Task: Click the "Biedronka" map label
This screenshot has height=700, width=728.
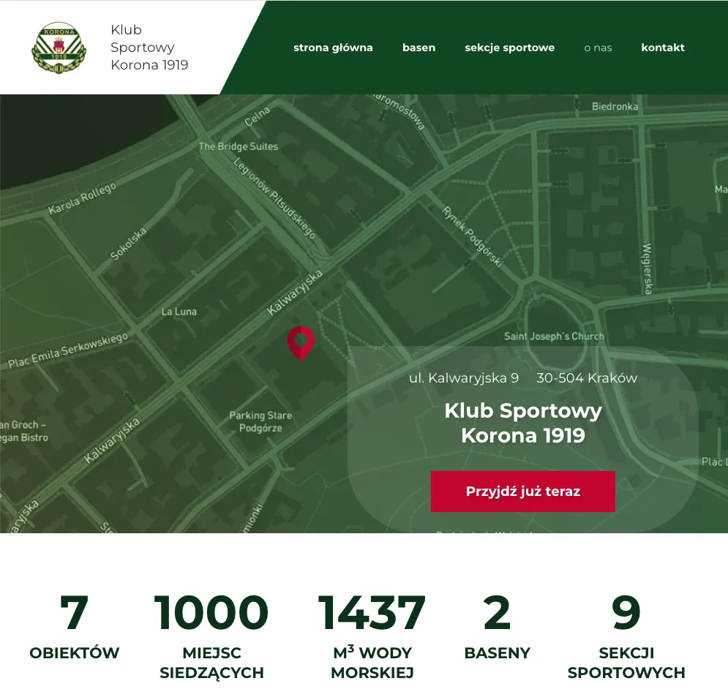Action: pyautogui.click(x=616, y=106)
